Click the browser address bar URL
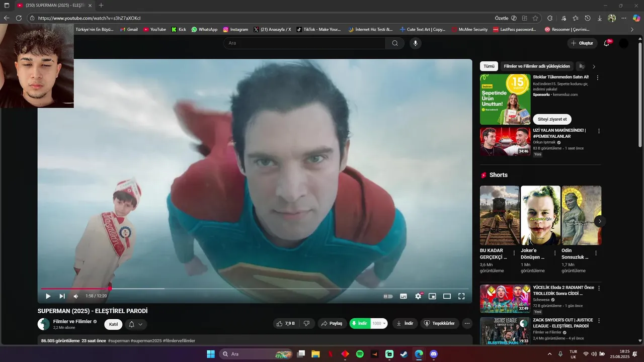The image size is (644, 362). (89, 18)
